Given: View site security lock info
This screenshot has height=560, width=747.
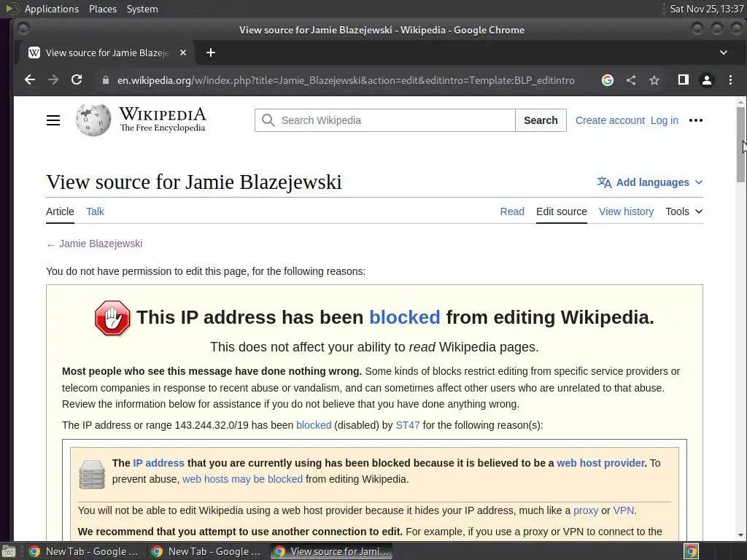Looking at the screenshot, I should (106, 80).
